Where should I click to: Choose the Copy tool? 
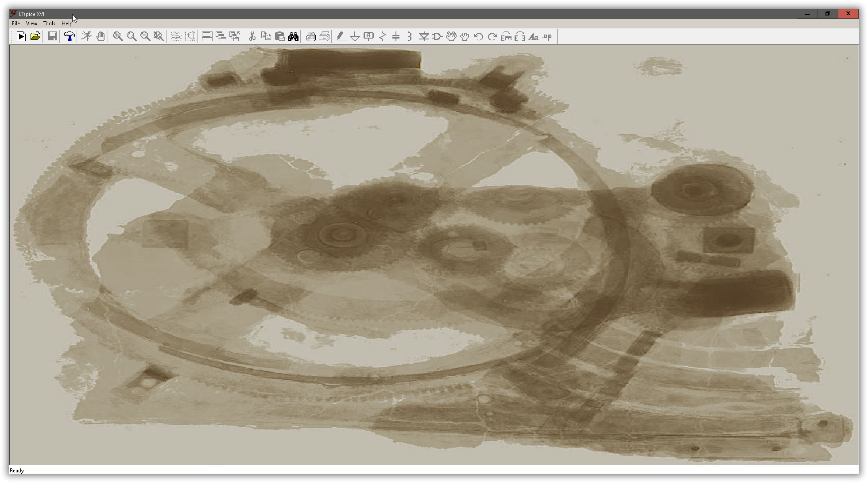point(266,36)
